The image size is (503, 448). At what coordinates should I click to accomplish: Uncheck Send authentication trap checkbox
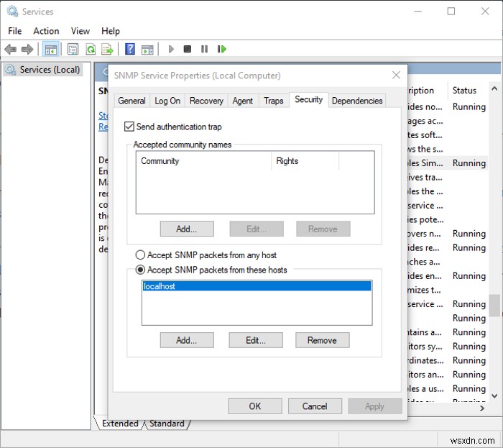tap(129, 127)
